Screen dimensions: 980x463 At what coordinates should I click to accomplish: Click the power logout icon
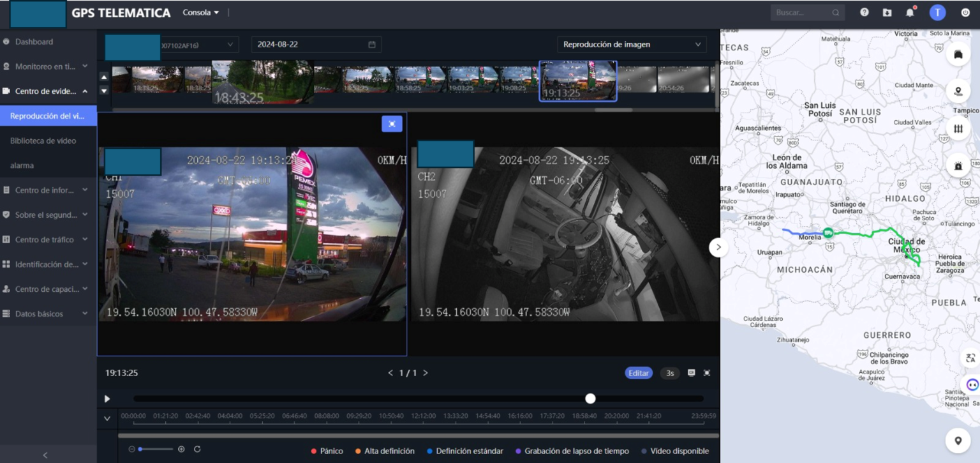coord(965,12)
